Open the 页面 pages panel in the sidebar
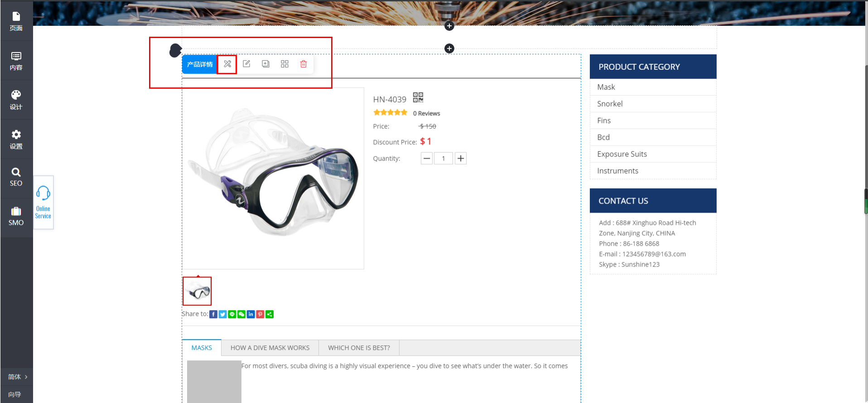Image resolution: width=868 pixels, height=403 pixels. 16,21
